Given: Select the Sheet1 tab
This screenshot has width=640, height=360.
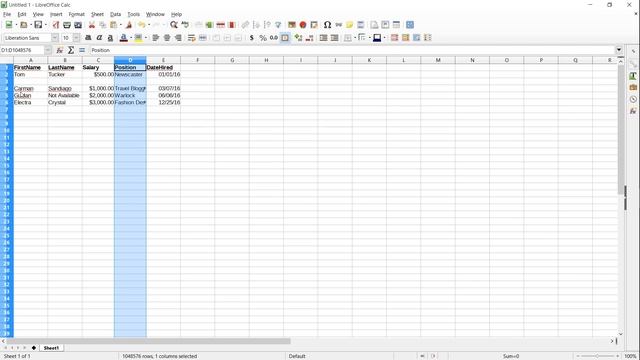Looking at the screenshot, I should click(51, 348).
